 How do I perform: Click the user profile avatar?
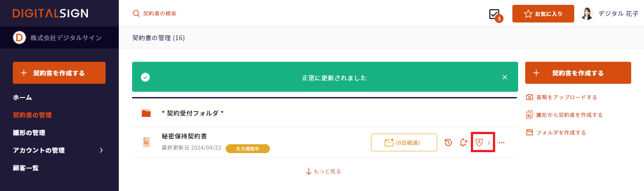pyautogui.click(x=587, y=14)
